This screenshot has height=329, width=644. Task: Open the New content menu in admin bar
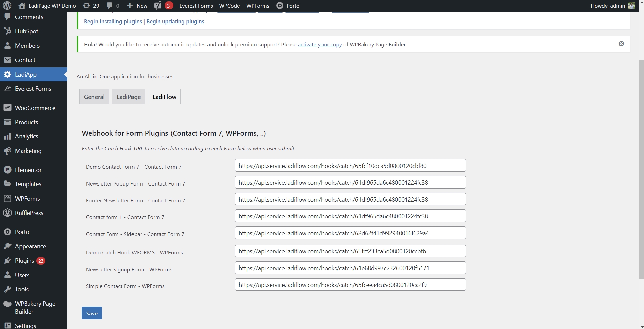[x=137, y=6]
